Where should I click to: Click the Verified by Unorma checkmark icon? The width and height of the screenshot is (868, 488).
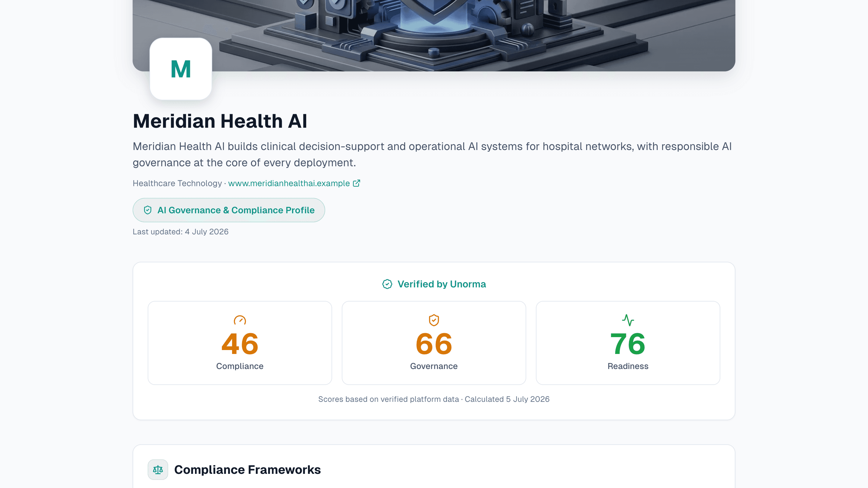point(387,284)
